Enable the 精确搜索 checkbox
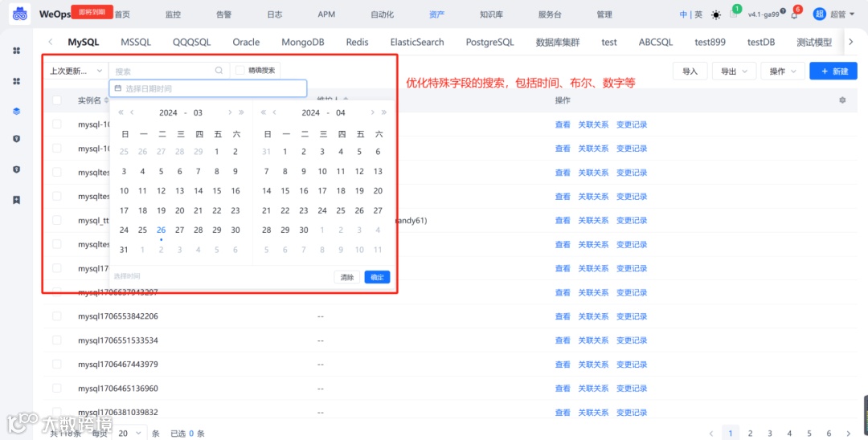 pyautogui.click(x=240, y=70)
